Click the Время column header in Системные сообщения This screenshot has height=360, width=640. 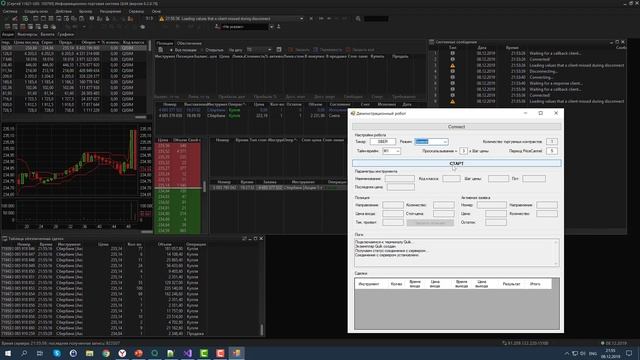pyautogui.click(x=512, y=48)
